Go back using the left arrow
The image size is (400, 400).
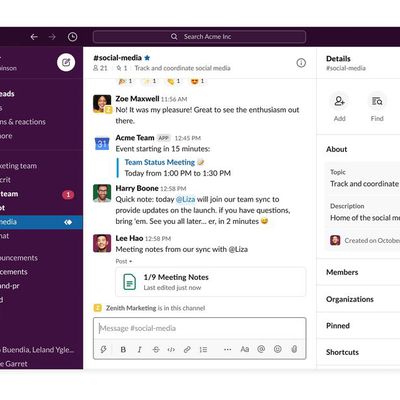tap(34, 37)
